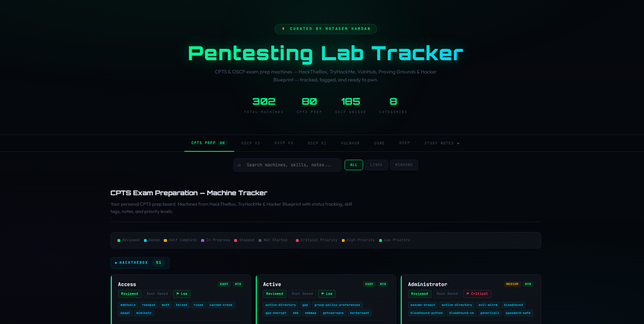Click the gray Not Started legend dot

pos(260,240)
